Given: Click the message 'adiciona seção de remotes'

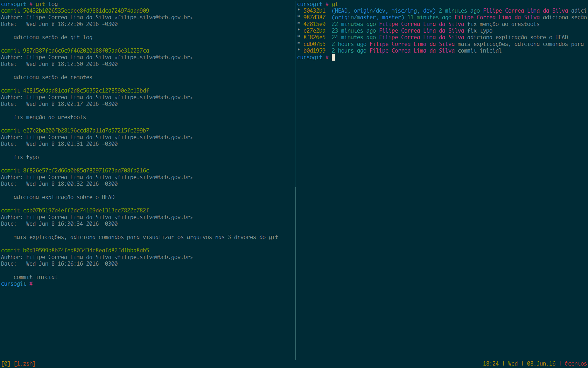Looking at the screenshot, I should click(53, 77).
